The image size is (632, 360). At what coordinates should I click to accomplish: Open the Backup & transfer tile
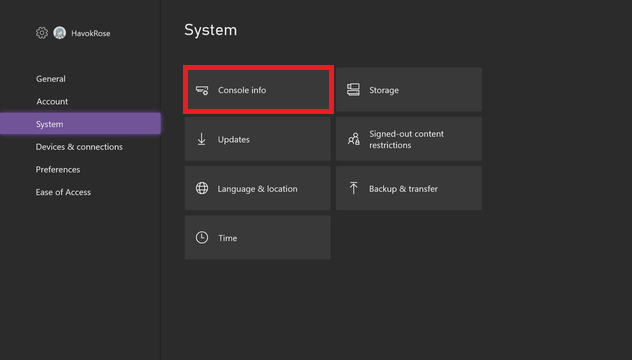409,188
